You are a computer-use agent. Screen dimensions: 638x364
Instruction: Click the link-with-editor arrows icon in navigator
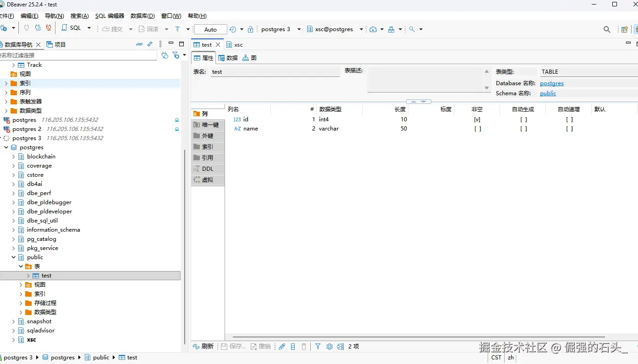coord(150,44)
